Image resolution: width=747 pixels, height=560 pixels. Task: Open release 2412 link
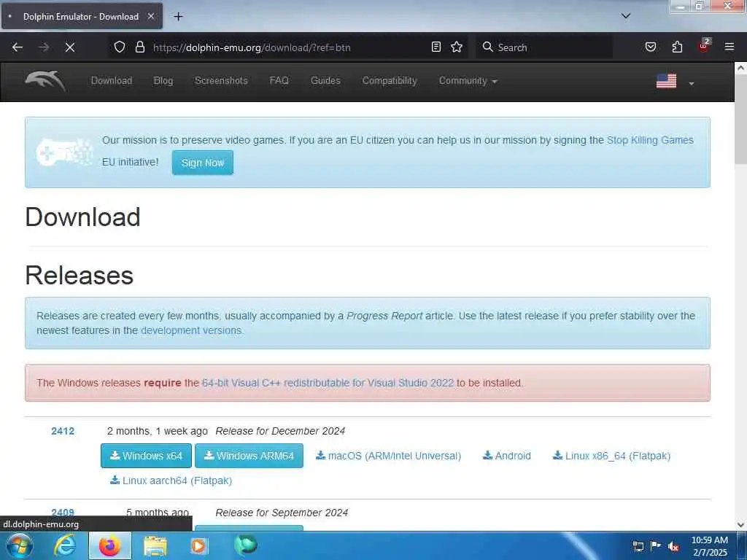(63, 431)
